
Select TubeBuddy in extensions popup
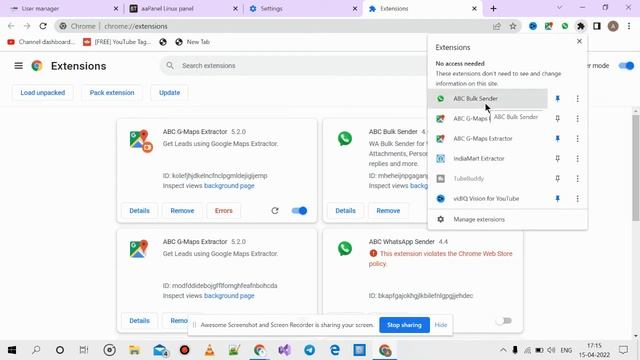click(487, 178)
